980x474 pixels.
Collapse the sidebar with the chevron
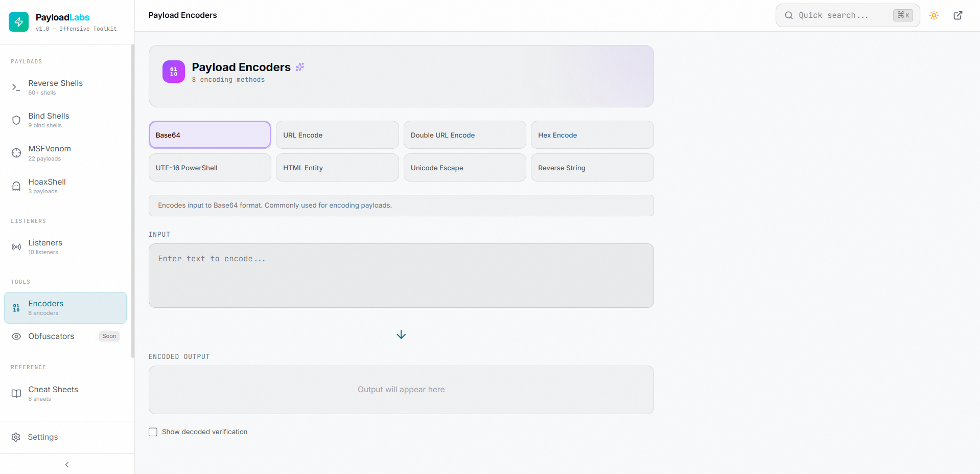click(x=67, y=465)
